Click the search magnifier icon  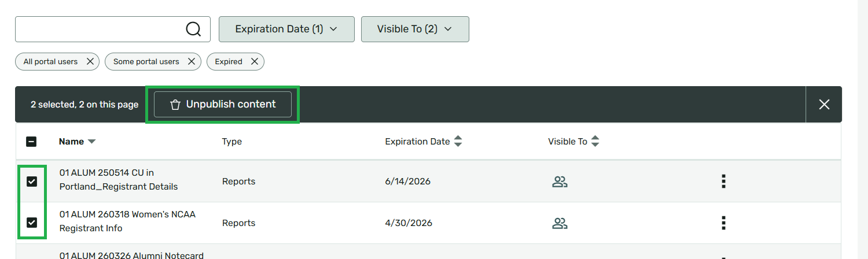point(193,29)
